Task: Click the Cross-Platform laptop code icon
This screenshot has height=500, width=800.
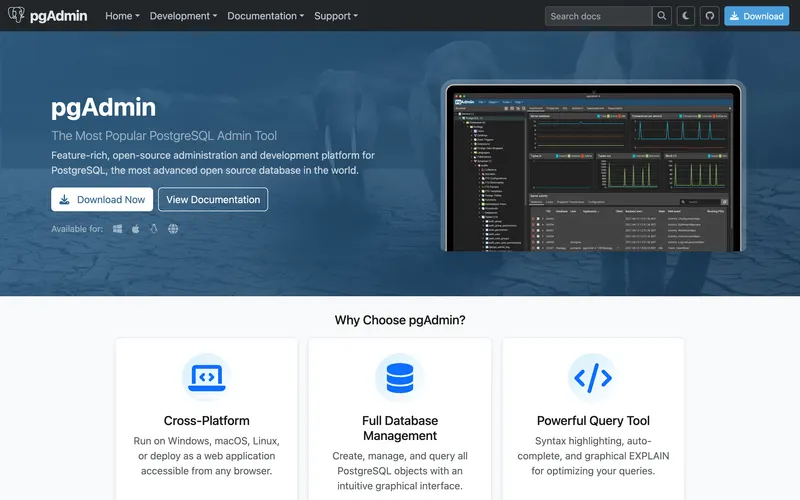Action: pyautogui.click(x=207, y=378)
